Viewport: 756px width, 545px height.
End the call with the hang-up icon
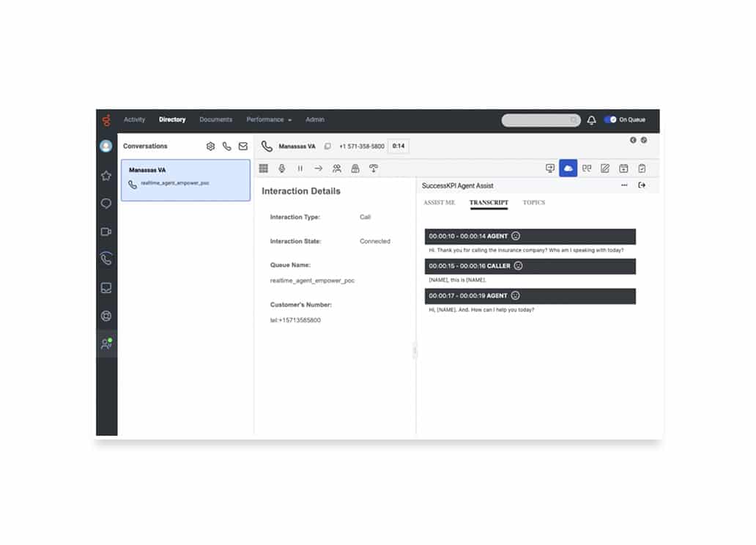pyautogui.click(x=374, y=168)
